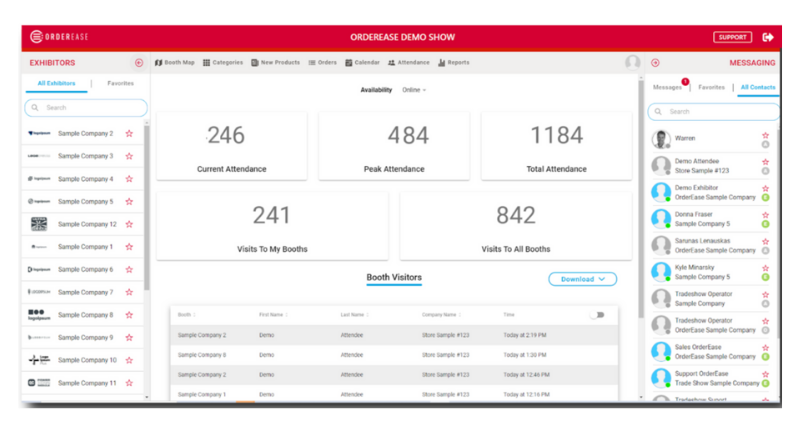This screenshot has height=442, width=795.
Task: Star the Warren contact
Action: pos(766,135)
